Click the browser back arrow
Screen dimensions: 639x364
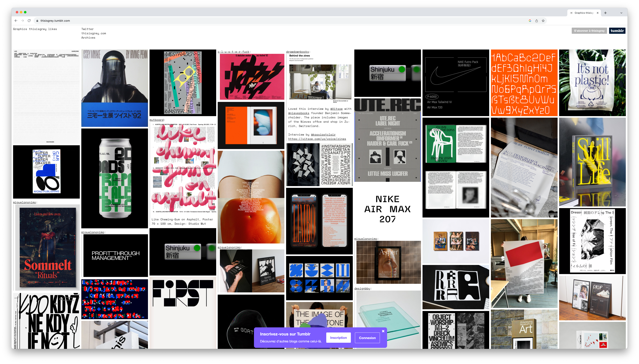(x=16, y=21)
